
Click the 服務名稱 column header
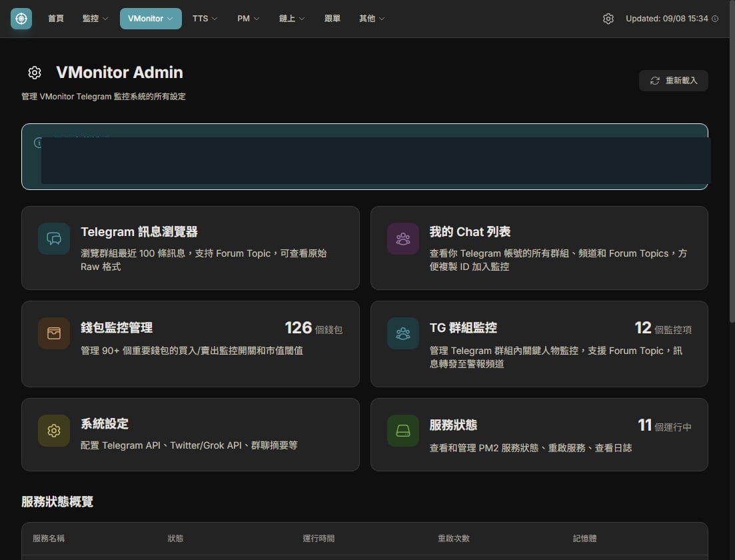tap(48, 539)
